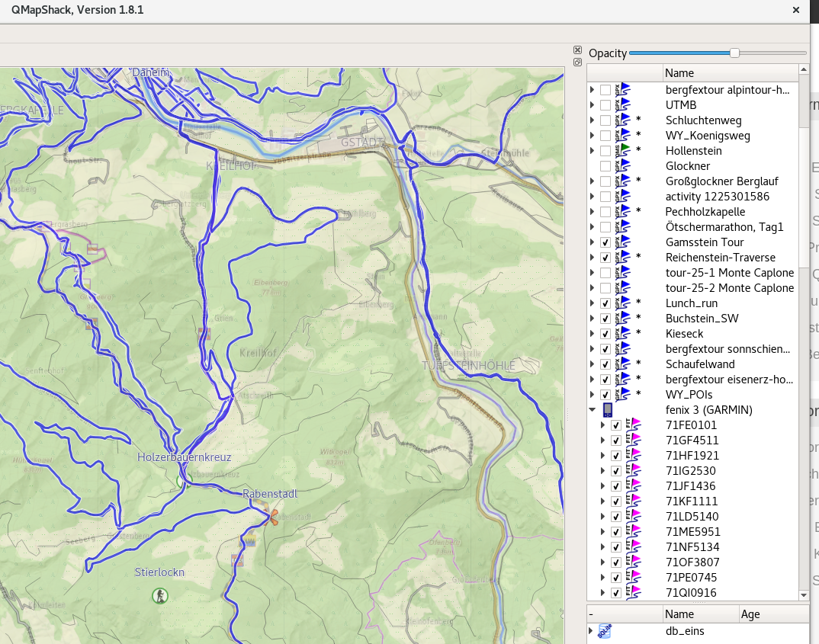The image size is (819, 644).
Task: Click the GPX icon of Gamsstein Tour
Action: [x=622, y=242]
